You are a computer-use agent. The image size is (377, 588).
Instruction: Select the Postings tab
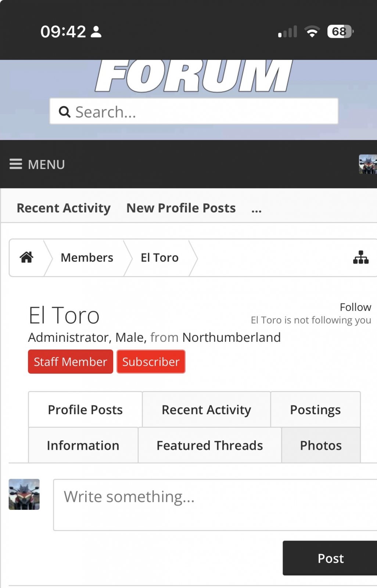click(x=315, y=410)
